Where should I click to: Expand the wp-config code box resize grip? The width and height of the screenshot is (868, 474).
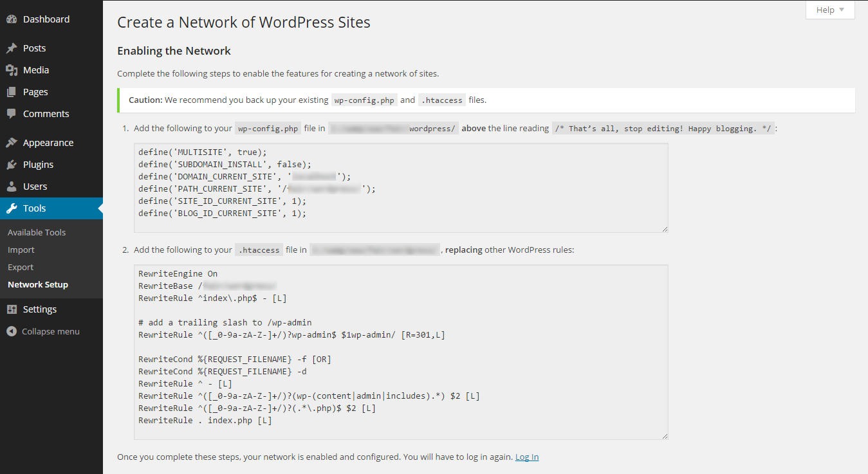coord(664,228)
